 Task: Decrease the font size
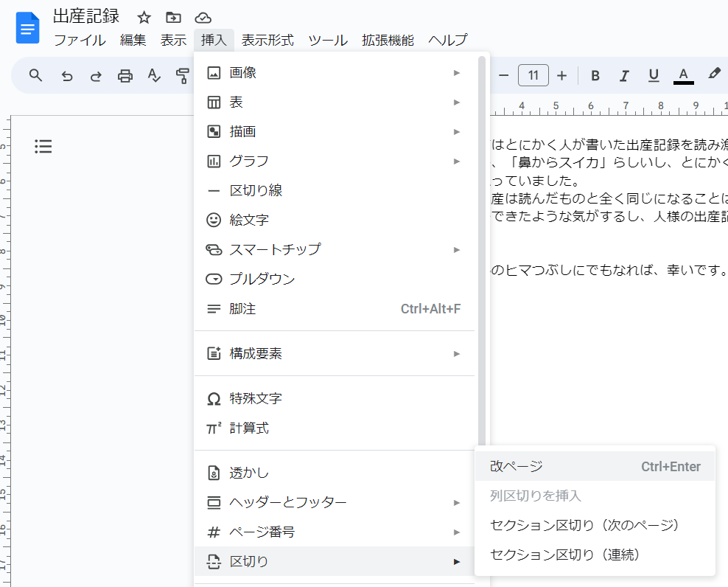504,75
